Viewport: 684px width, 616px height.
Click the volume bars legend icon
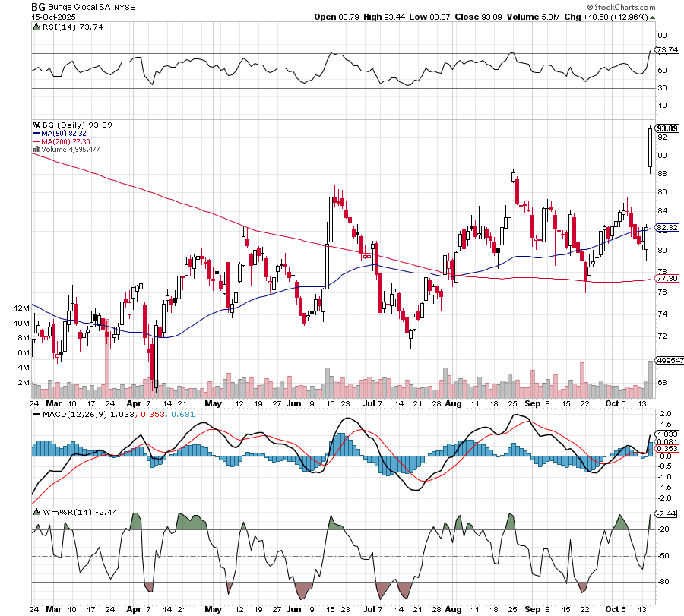point(36,150)
